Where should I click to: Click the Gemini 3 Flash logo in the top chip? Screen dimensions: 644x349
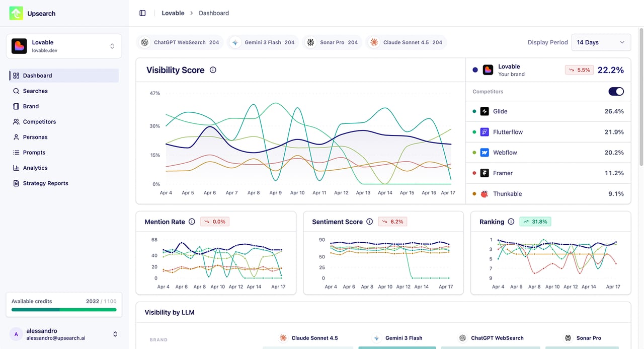235,42
